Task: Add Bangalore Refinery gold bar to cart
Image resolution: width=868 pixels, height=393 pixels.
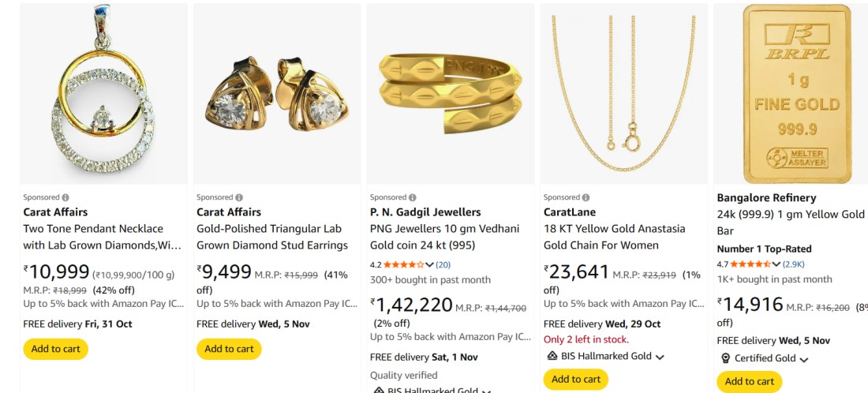Action: [750, 381]
